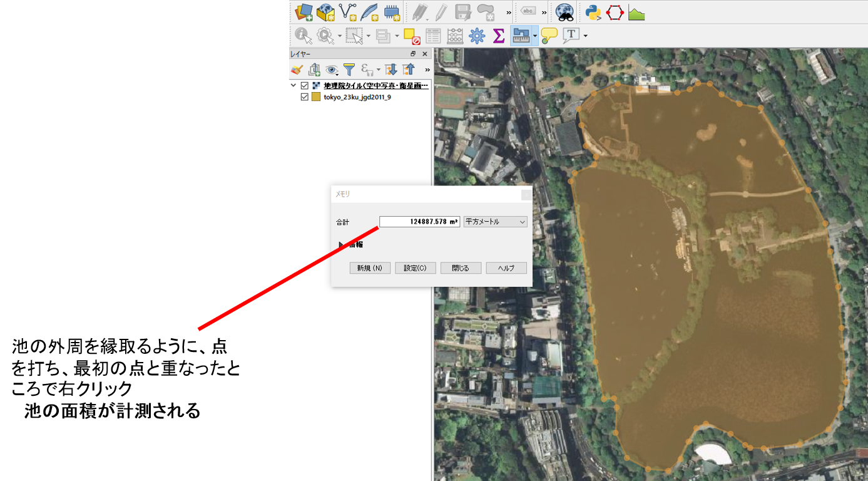
Task: Click the Collapse All layers icon
Action: [x=409, y=70]
